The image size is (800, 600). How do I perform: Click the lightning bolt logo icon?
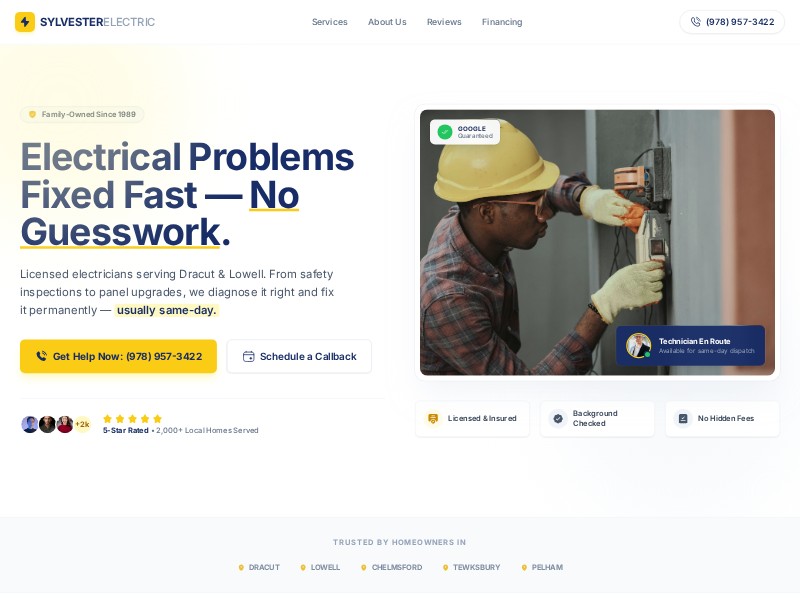tap(24, 22)
